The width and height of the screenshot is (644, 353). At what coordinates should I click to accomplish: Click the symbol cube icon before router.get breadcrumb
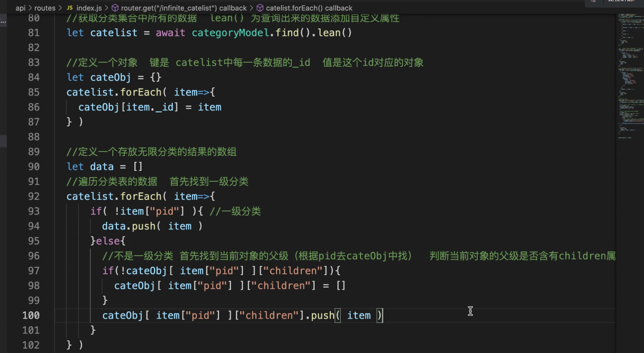tap(115, 8)
